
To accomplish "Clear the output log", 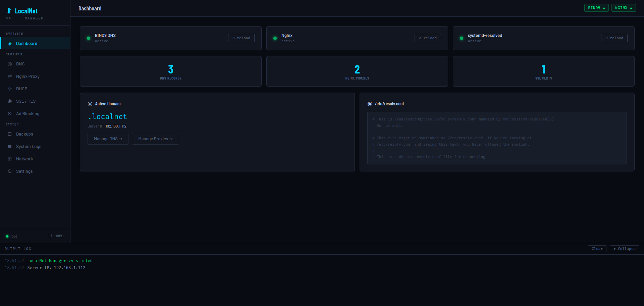I will pos(597,249).
